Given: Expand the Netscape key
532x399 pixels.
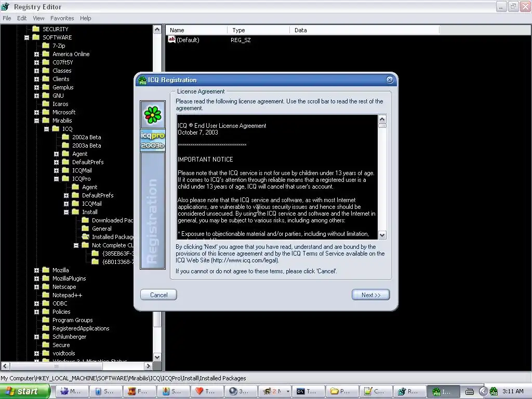Looking at the screenshot, I should pyautogui.click(x=37, y=287).
